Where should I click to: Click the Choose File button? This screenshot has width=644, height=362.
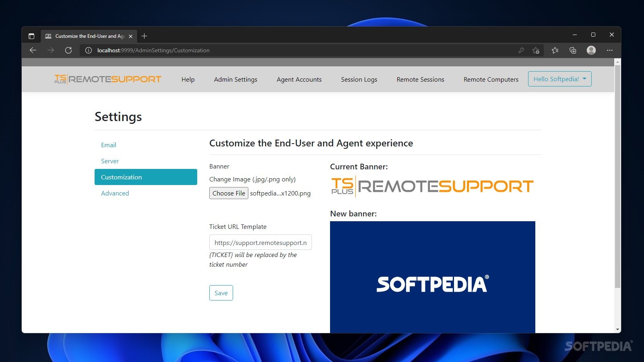pyautogui.click(x=229, y=193)
